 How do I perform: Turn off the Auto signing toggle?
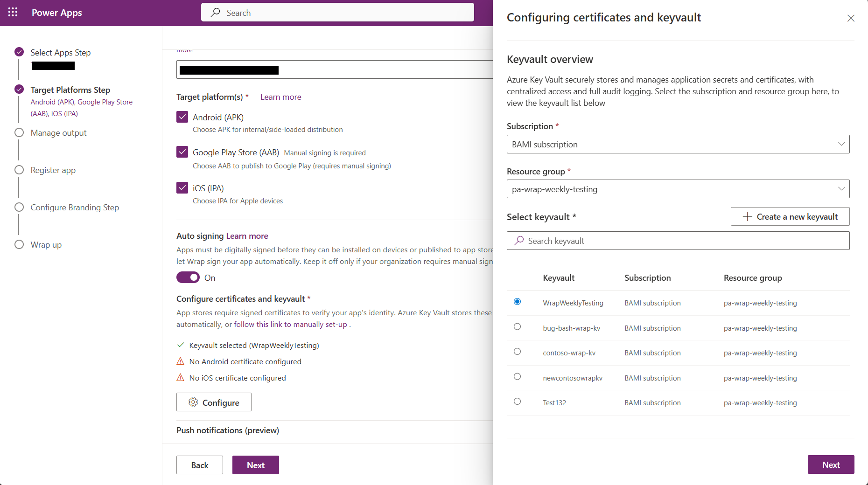coord(188,277)
